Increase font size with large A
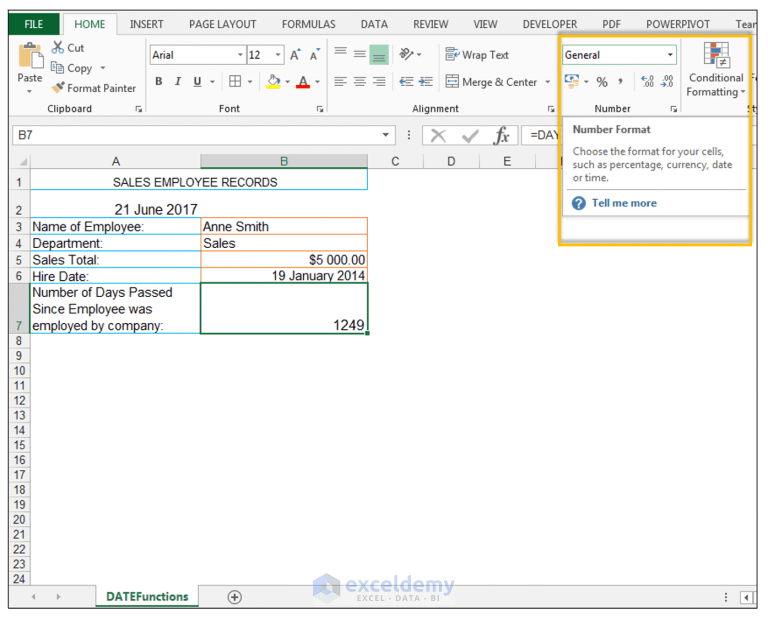 coord(295,55)
